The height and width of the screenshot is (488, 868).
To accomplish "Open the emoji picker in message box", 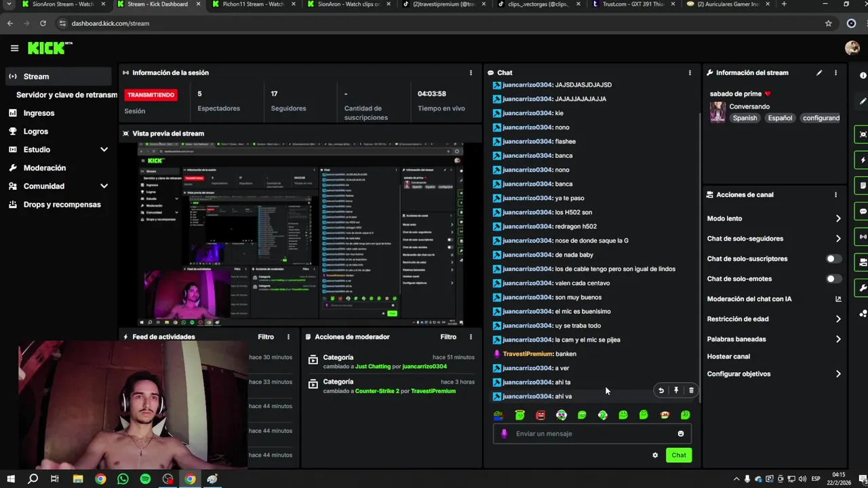I will 681,434.
